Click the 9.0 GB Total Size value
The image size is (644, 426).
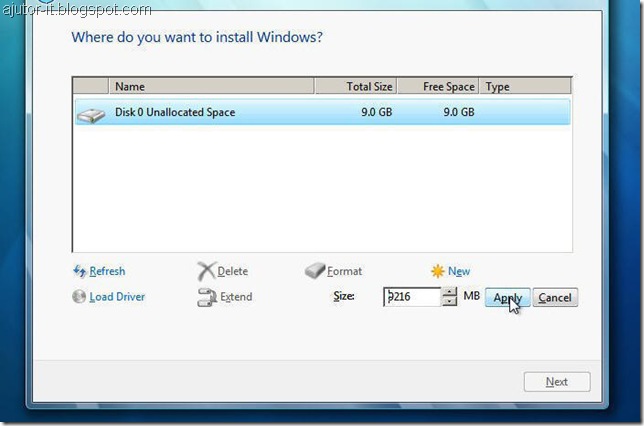pos(377,112)
